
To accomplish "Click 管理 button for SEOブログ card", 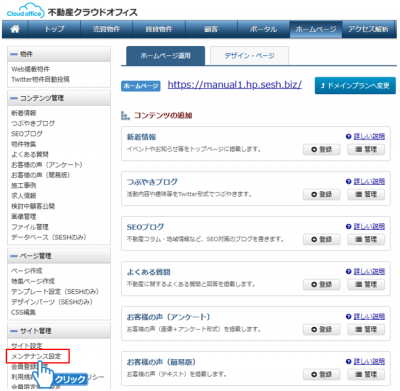I will point(366,239).
